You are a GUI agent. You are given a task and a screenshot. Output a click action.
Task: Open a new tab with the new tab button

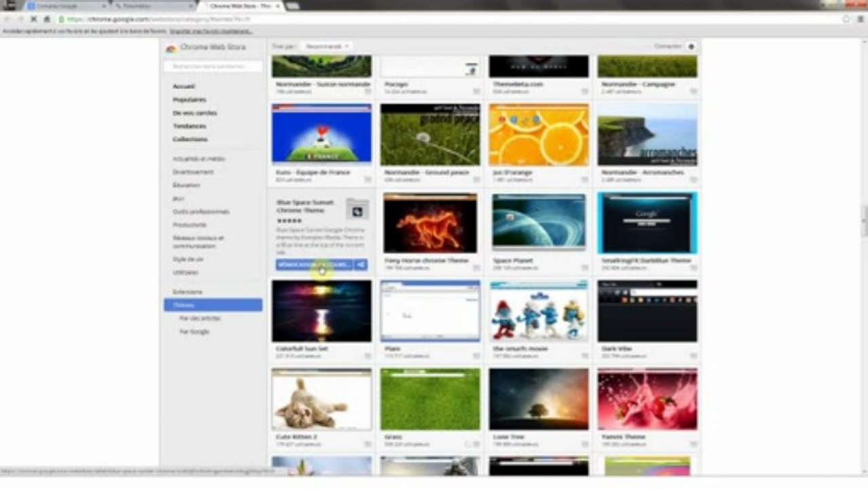[293, 5]
